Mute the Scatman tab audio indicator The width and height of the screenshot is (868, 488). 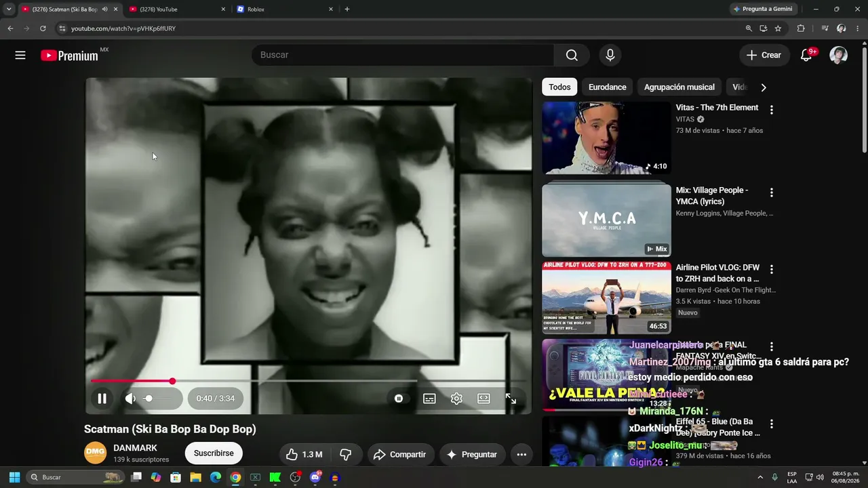point(104,9)
